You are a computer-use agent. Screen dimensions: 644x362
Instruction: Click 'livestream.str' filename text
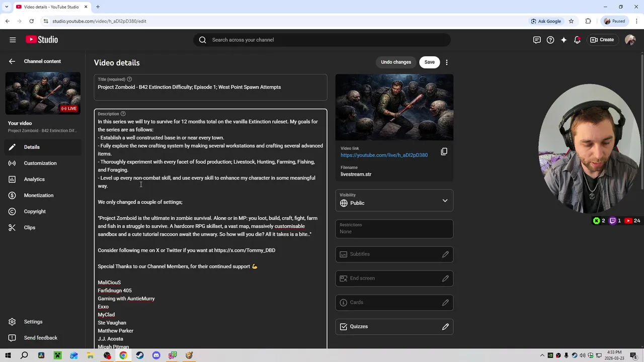356,174
